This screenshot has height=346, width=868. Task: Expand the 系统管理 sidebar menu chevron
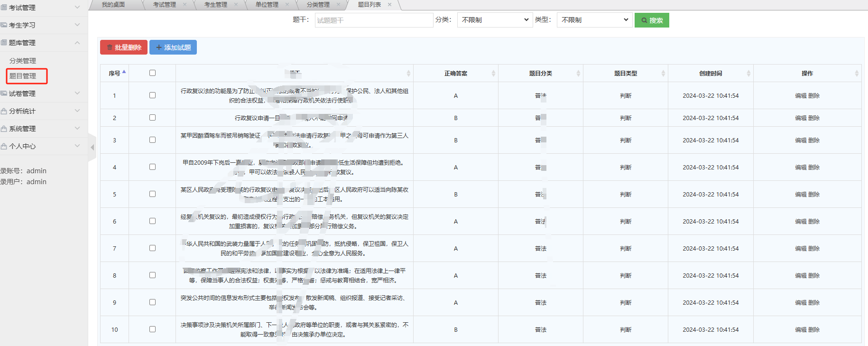[77, 128]
